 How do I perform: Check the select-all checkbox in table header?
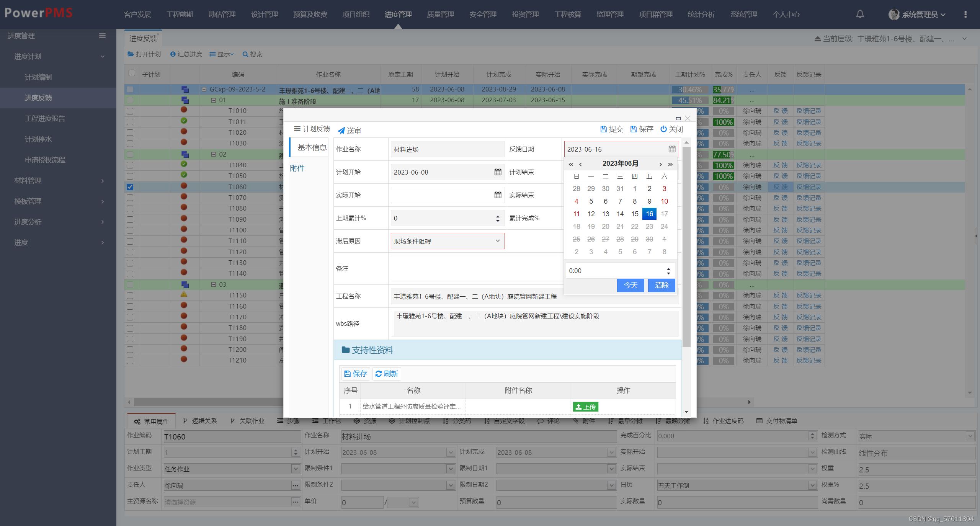[132, 73]
